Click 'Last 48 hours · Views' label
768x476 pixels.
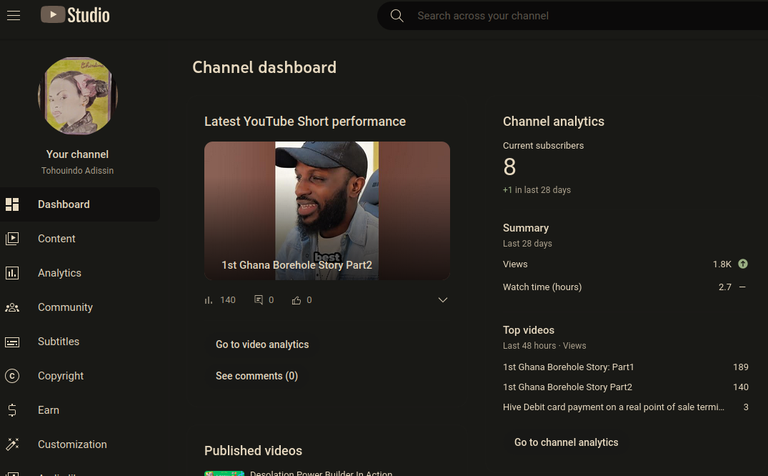click(x=544, y=345)
